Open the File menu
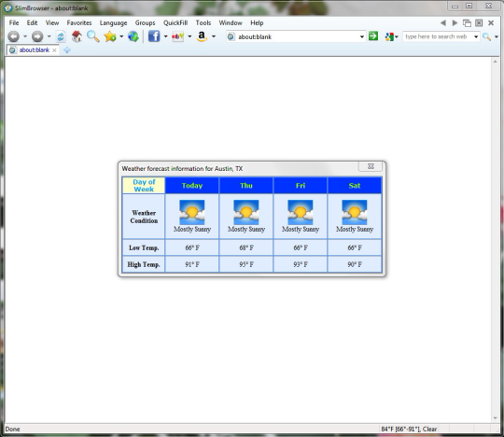The height and width of the screenshot is (437, 504). 14,22
